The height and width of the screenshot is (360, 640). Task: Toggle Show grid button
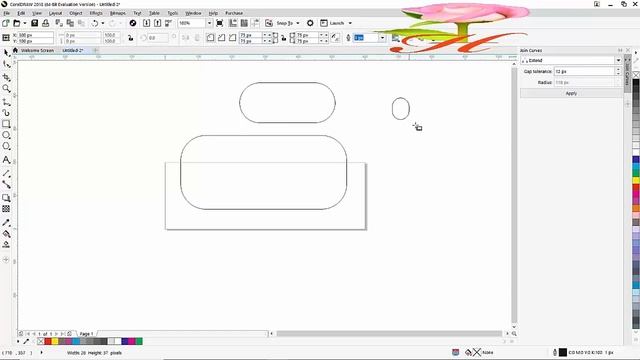point(244,23)
